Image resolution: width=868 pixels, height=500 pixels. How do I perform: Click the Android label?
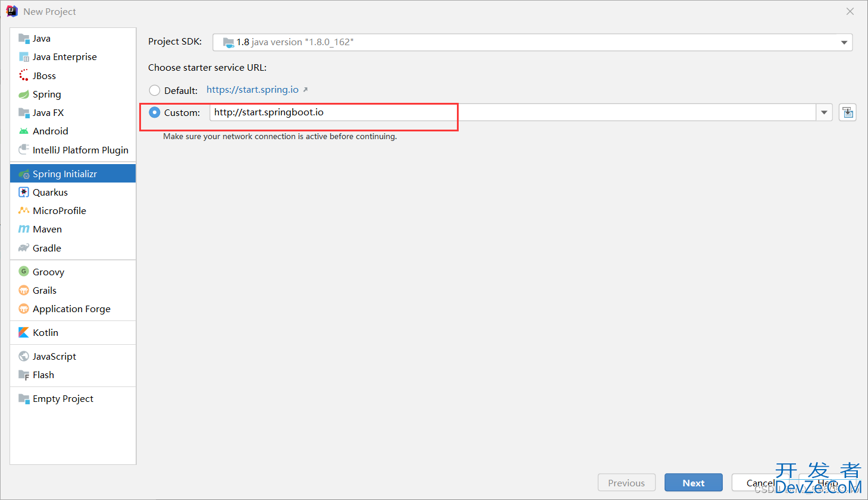51,131
